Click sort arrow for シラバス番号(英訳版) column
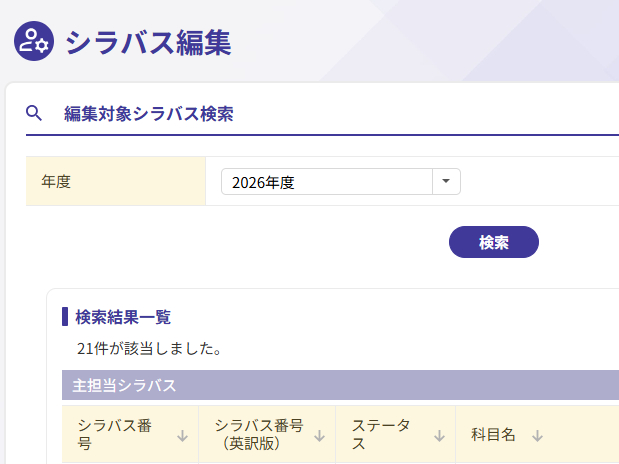Screen dimensions: 619x464 tap(319, 435)
